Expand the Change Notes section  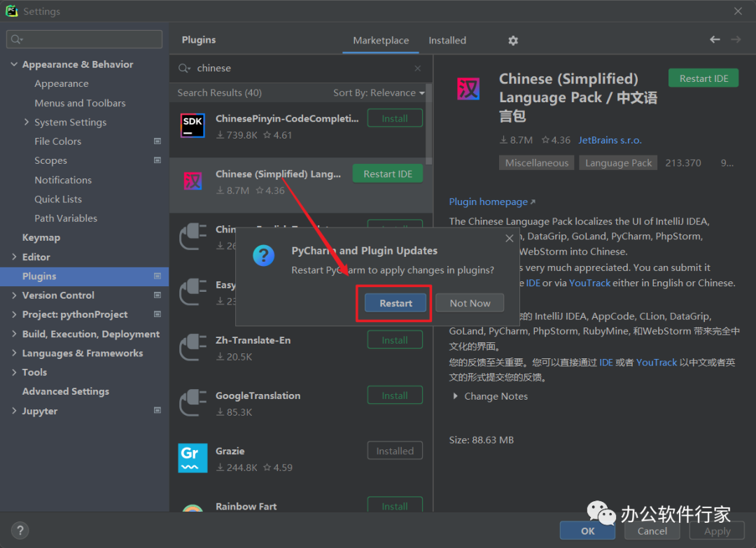click(456, 396)
